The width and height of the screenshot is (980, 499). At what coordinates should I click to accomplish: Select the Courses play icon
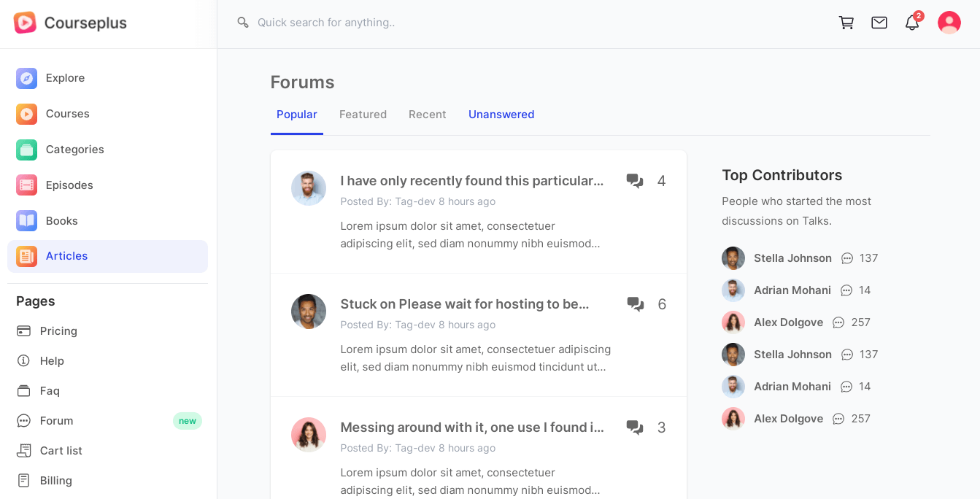(27, 114)
